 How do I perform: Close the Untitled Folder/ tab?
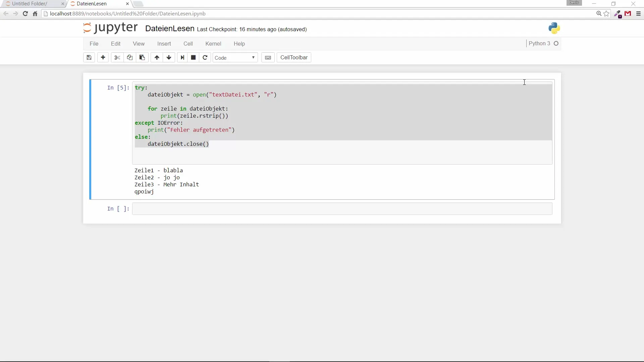pos(63,4)
